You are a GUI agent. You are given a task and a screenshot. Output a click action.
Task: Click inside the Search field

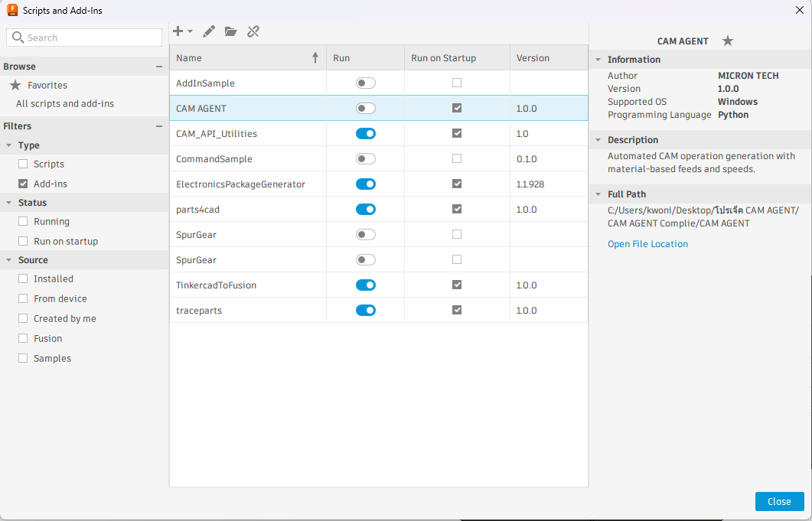click(x=90, y=37)
